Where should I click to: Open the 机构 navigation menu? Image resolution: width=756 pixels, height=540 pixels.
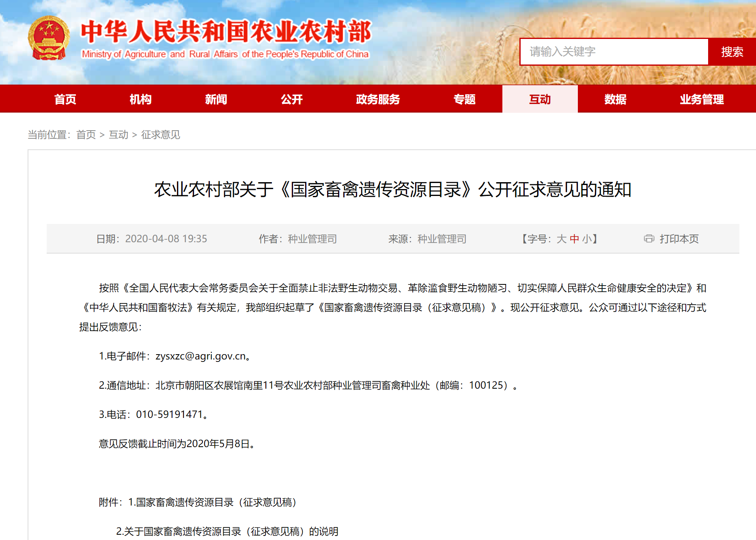(140, 99)
